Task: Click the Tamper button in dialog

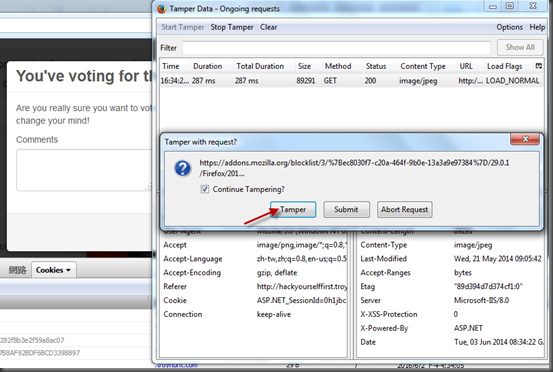Action: (x=293, y=209)
